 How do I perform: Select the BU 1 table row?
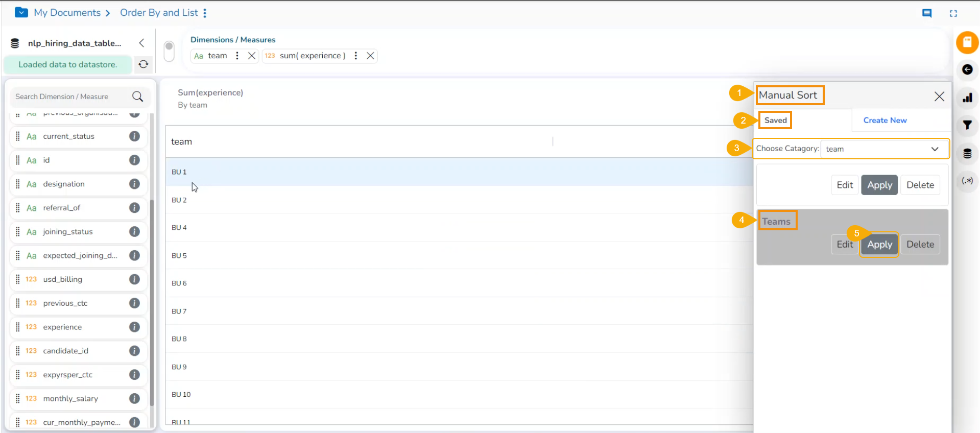459,172
